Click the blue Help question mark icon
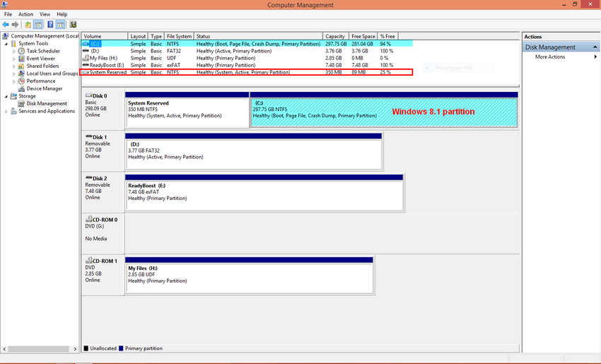Image resolution: width=601 pixels, height=364 pixels. (50, 25)
